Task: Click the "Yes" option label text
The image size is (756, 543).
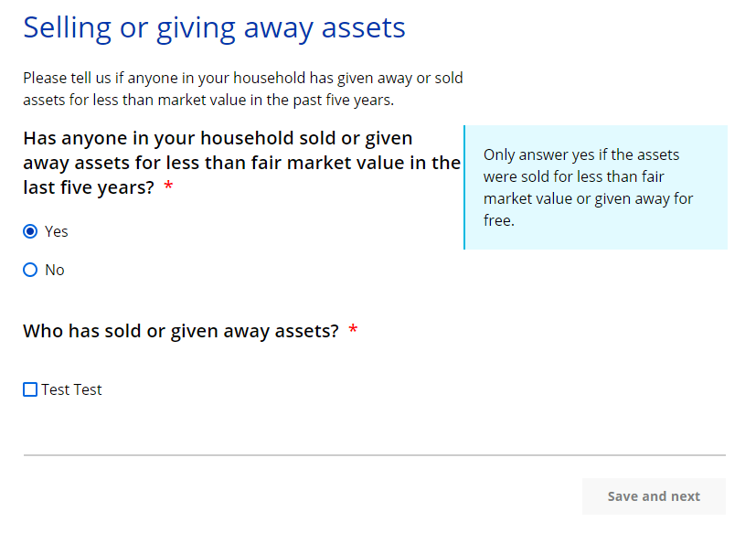Action: point(57,231)
